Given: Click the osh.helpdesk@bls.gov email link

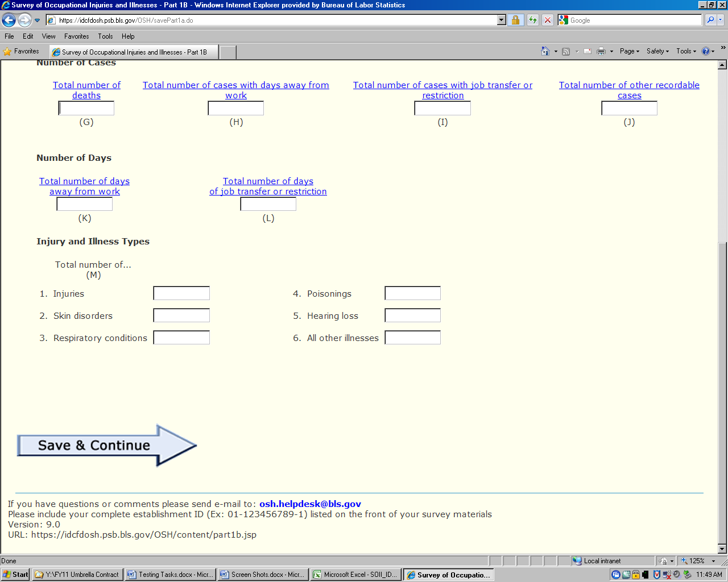Looking at the screenshot, I should pyautogui.click(x=310, y=504).
